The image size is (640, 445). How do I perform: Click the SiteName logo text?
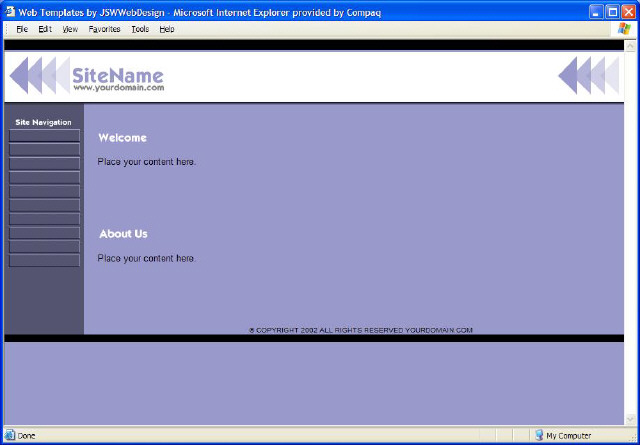click(x=117, y=75)
